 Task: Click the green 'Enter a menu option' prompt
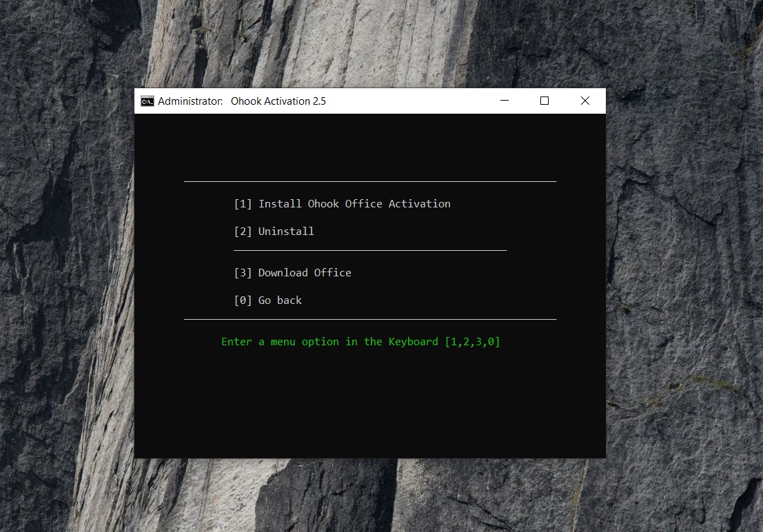(x=360, y=342)
